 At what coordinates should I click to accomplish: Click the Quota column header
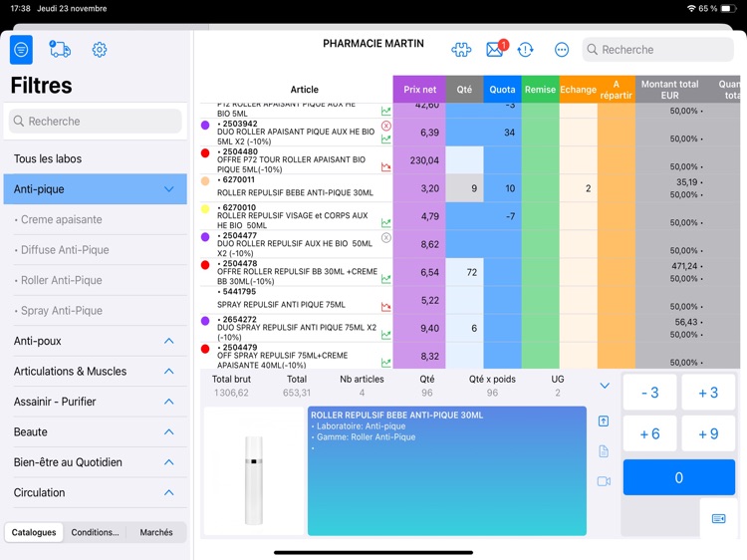point(502,89)
